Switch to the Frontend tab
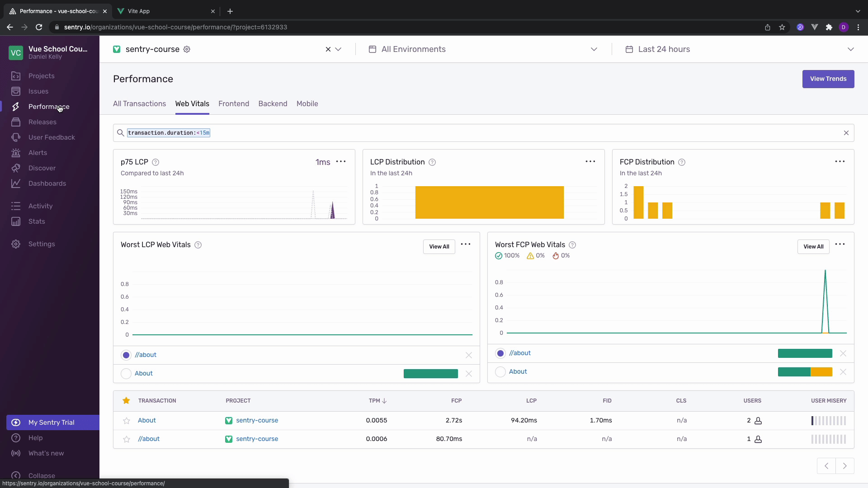868x488 pixels. tap(234, 104)
